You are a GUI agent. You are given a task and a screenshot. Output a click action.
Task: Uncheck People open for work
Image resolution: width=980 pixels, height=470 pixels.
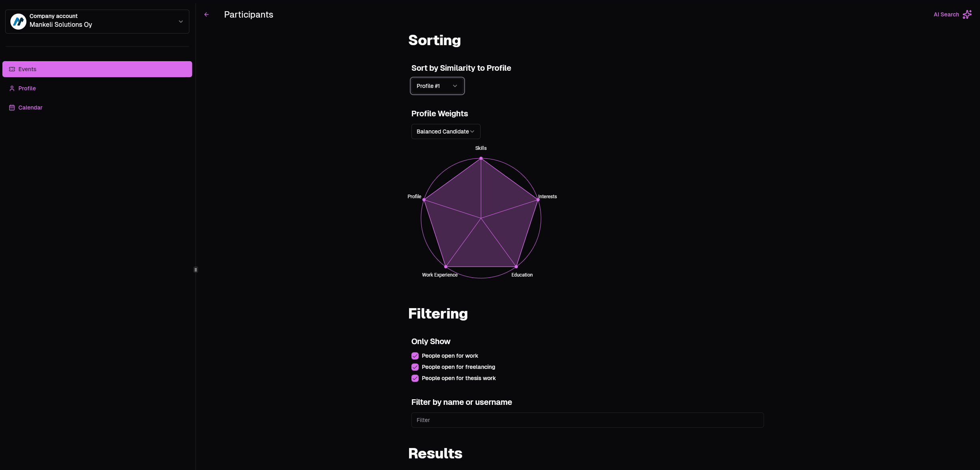[415, 356]
